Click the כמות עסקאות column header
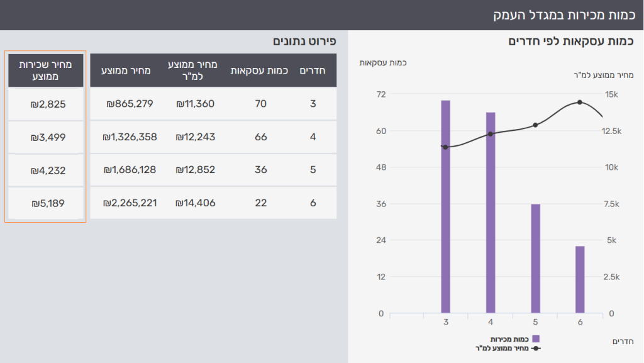This screenshot has height=363, width=644. click(x=260, y=70)
